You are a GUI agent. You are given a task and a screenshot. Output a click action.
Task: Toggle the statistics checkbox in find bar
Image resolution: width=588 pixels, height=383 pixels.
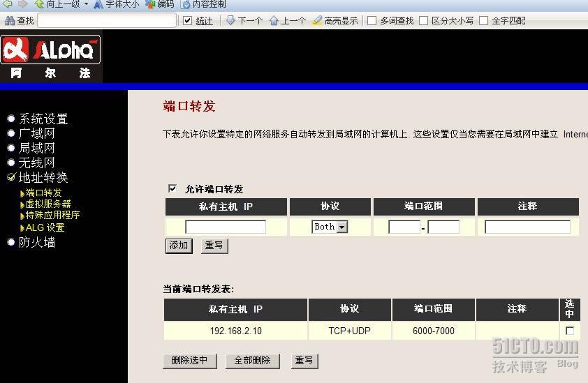click(187, 21)
